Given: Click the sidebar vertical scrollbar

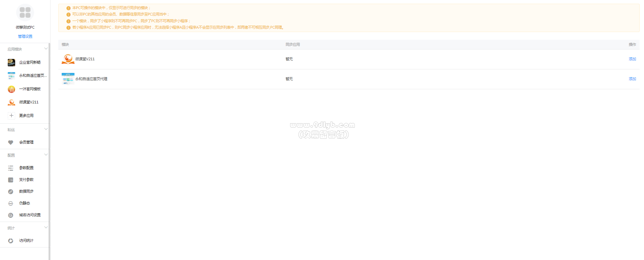Looking at the screenshot, I should (x=50, y=152).
